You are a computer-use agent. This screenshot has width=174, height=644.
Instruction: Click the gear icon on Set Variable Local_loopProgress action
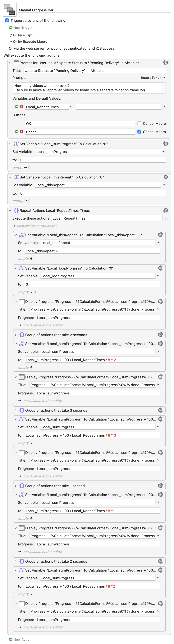[160, 268]
